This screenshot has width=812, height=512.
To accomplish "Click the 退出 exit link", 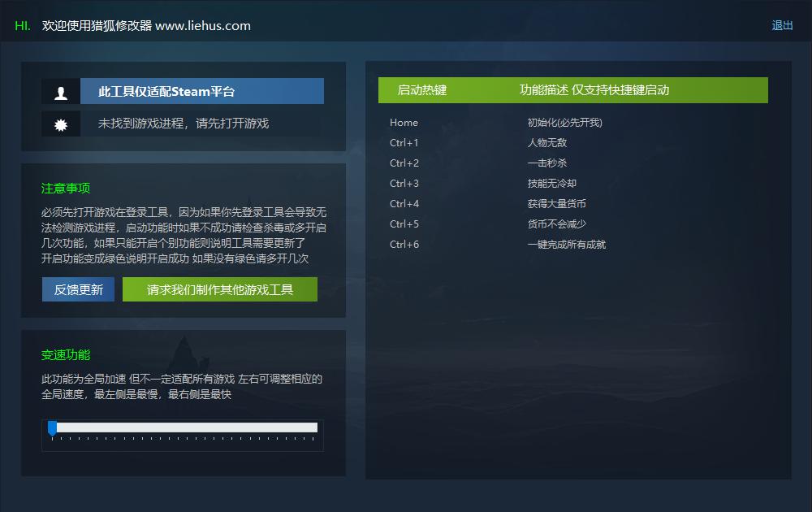I will [782, 25].
